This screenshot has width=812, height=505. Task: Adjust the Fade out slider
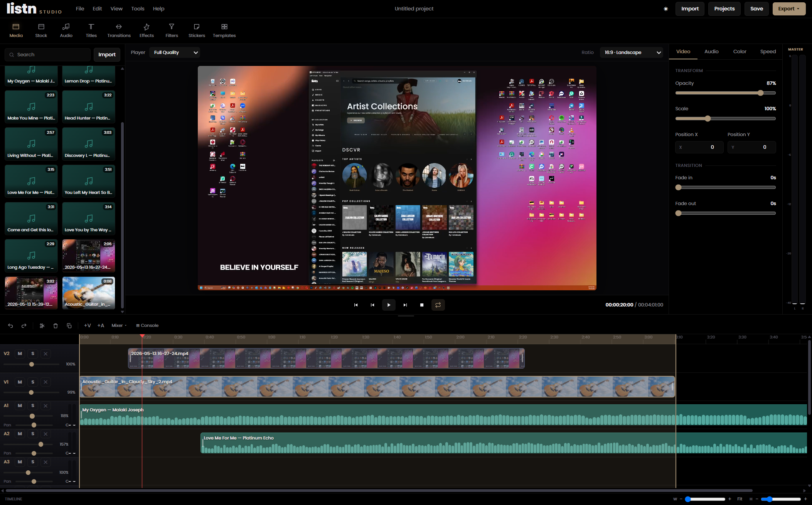coord(725,213)
